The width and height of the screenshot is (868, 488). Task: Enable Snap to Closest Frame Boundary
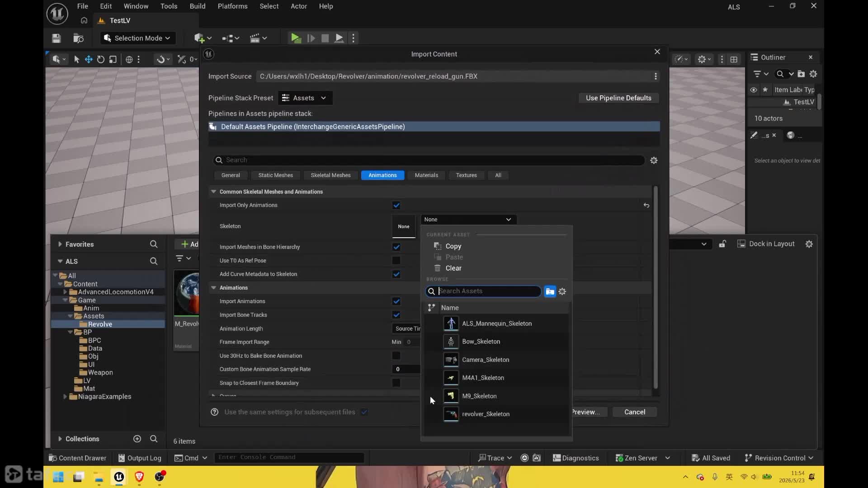[396, 383]
